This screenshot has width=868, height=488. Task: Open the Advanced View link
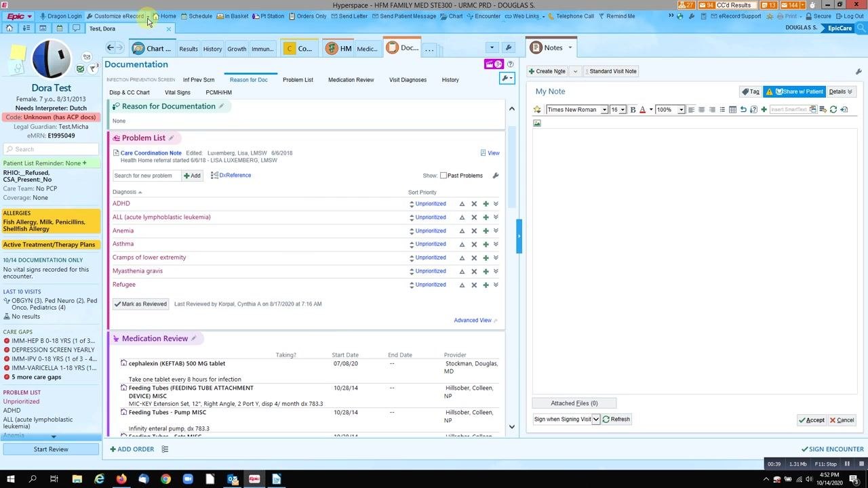(473, 321)
